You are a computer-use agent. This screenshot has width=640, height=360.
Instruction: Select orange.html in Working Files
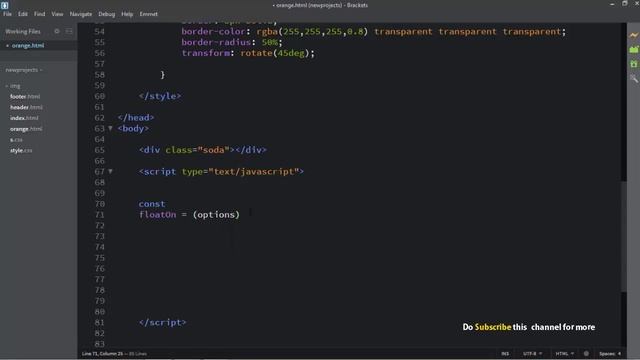[28, 46]
